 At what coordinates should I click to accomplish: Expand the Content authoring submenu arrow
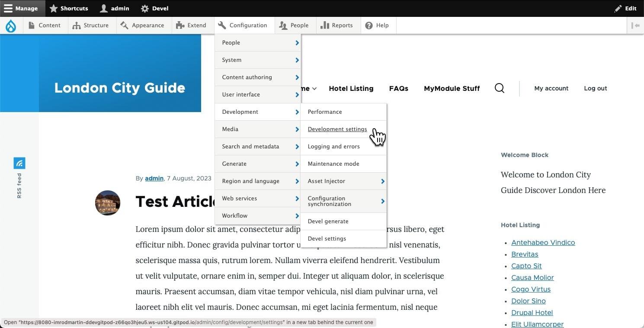tap(297, 77)
